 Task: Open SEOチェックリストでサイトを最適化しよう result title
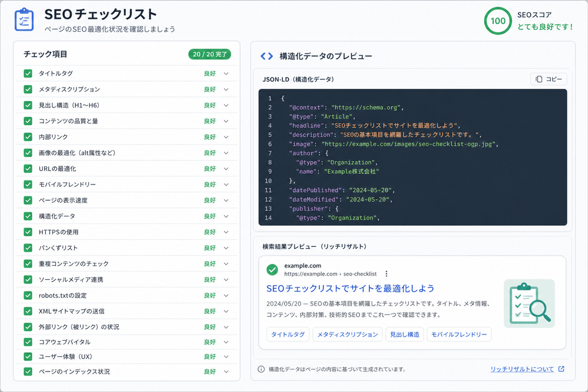coord(350,288)
